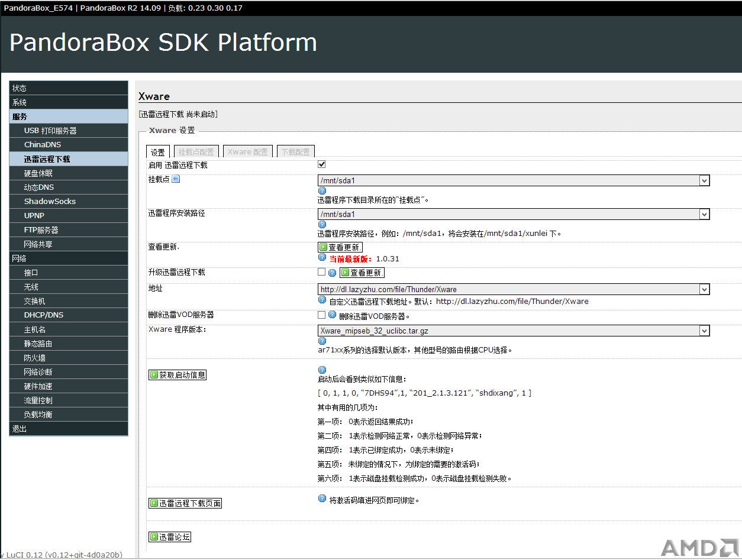
Task: Click the PandoraBox SDK Platform header title
Action: tap(163, 43)
